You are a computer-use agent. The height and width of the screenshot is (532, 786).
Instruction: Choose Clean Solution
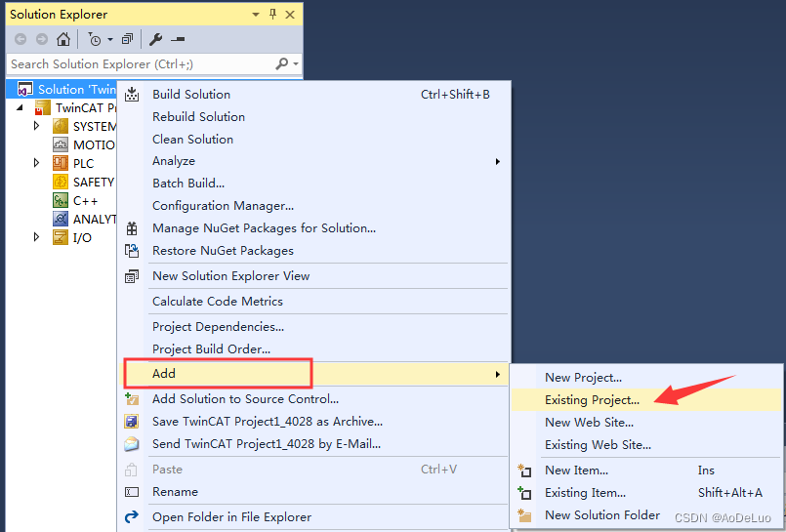[313, 140]
